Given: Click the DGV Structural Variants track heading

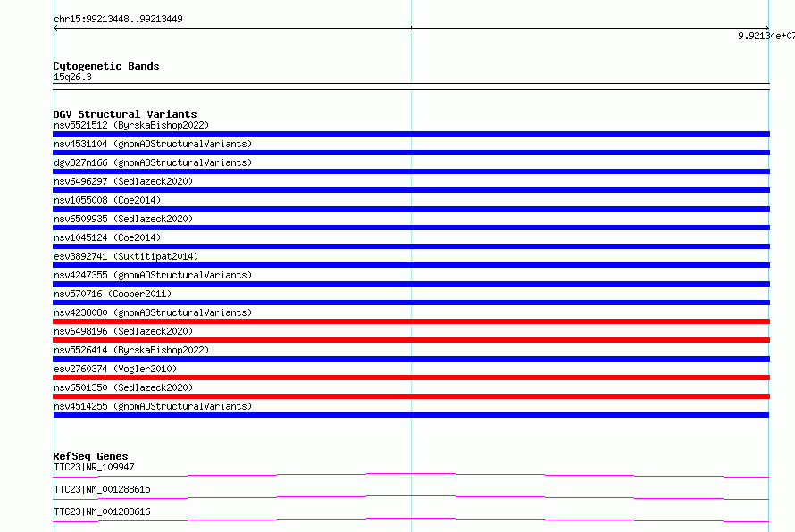Looking at the screenshot, I should pos(125,114).
